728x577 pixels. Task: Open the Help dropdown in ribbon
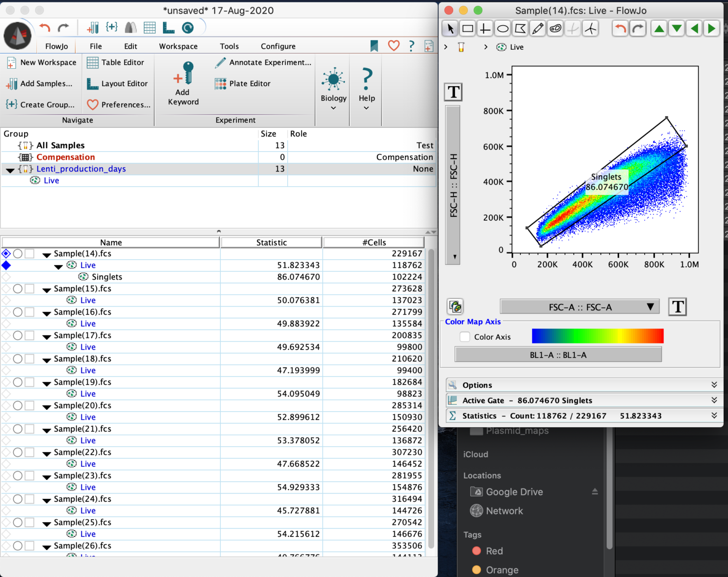(x=366, y=89)
